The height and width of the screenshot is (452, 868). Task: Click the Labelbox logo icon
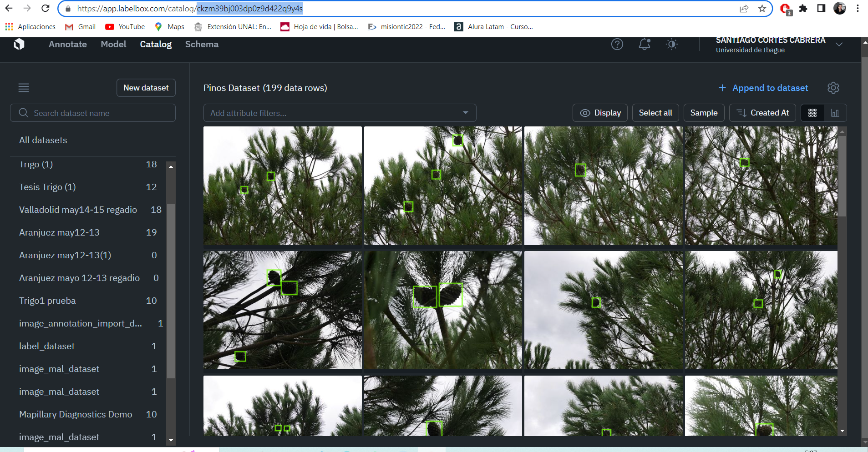pos(19,44)
